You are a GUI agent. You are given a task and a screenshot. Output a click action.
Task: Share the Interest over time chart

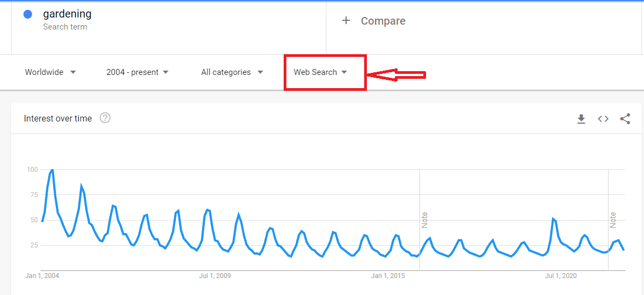tap(625, 119)
